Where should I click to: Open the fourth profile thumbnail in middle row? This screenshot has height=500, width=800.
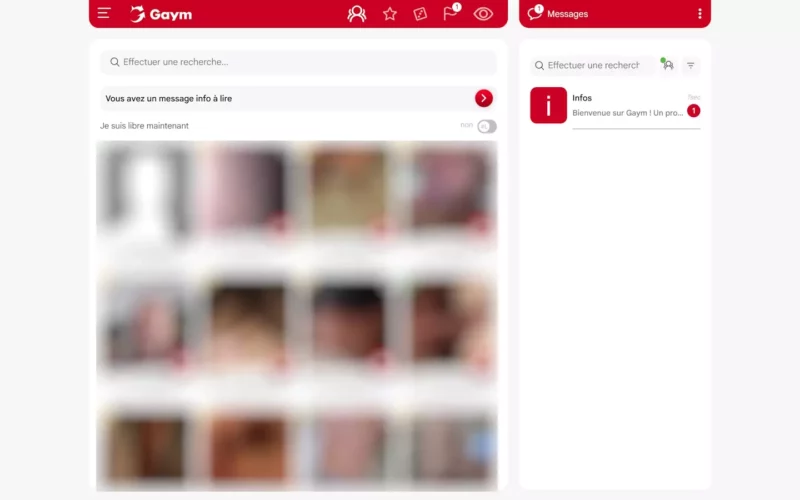click(449, 324)
